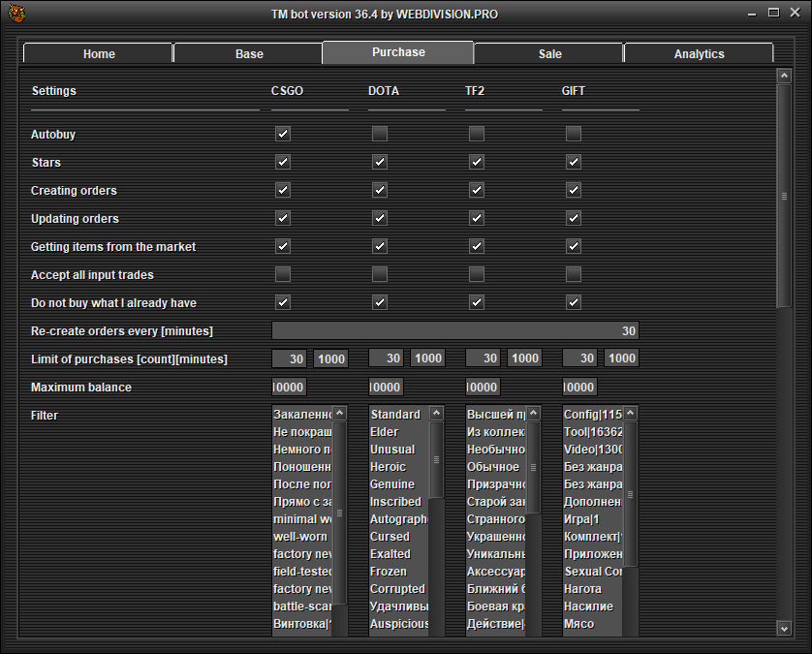Click the TM bot app icon in title bar
Screen dimensions: 812x654
pos(16,14)
